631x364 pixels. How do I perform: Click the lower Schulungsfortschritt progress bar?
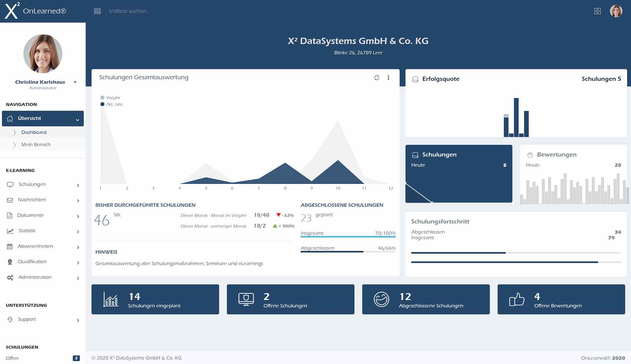516,262
